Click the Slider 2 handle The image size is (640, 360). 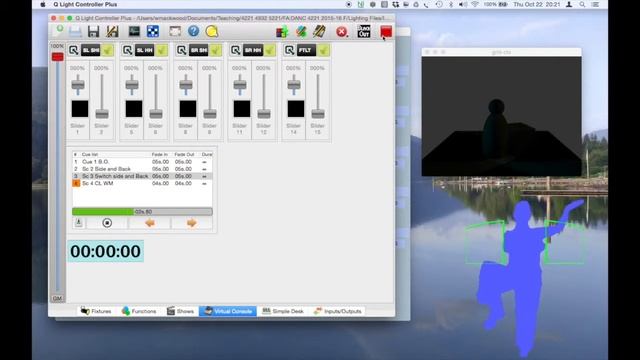click(x=102, y=114)
